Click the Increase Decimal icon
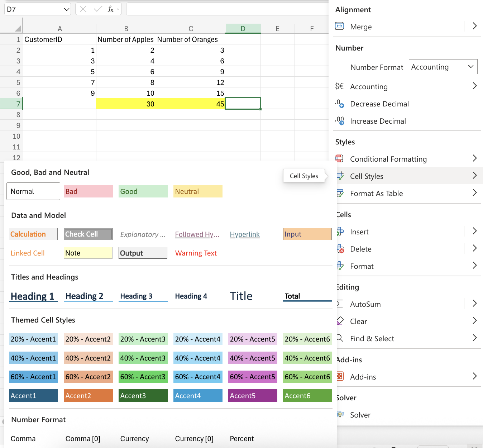This screenshot has height=448, width=483. [340, 121]
